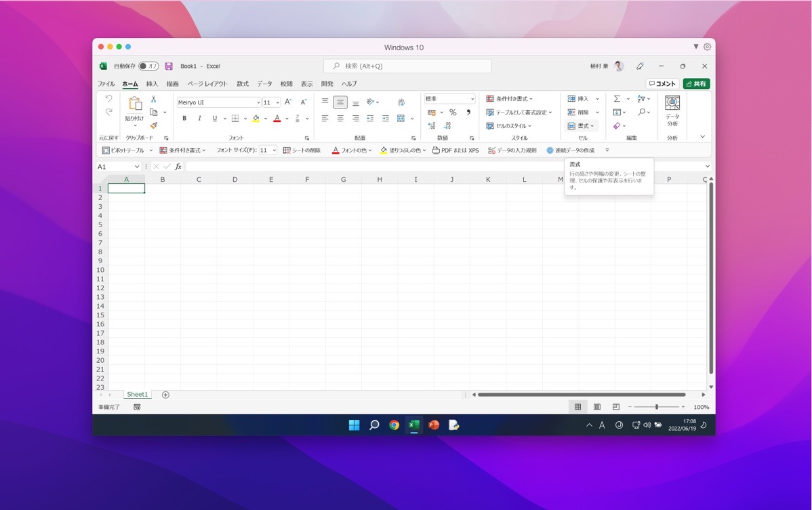The height and width of the screenshot is (510, 812).
Task: Click the Sort and Filter icon
Action: pos(642,98)
